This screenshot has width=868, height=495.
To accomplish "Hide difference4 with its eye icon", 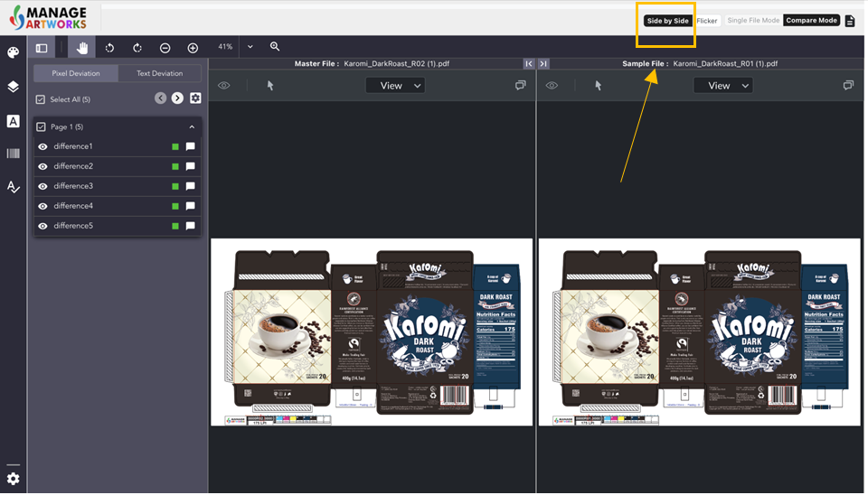I will [42, 207].
